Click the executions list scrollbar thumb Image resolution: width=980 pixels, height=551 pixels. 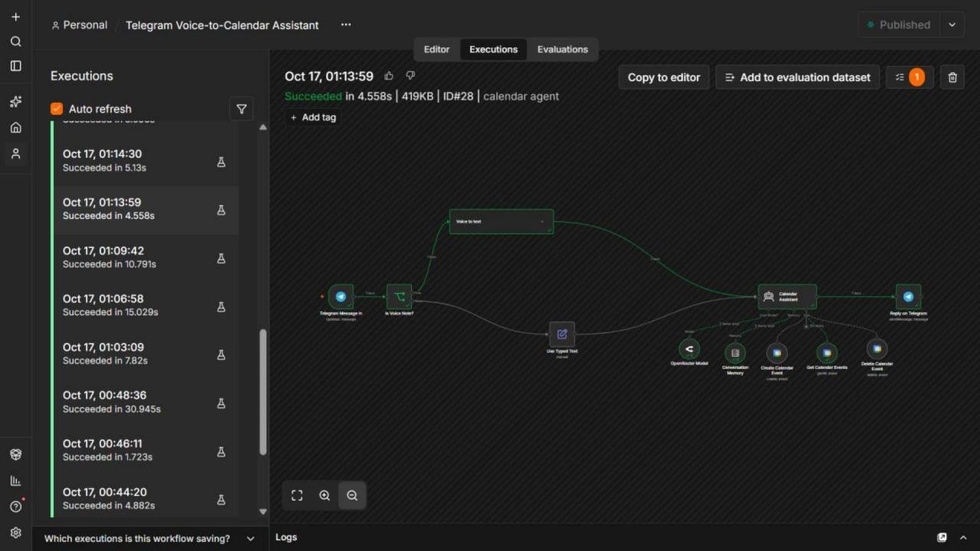(263, 392)
